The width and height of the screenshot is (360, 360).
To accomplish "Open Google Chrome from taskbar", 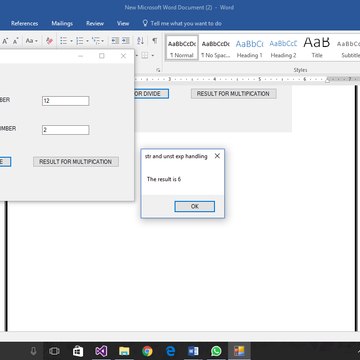I will [147, 351].
